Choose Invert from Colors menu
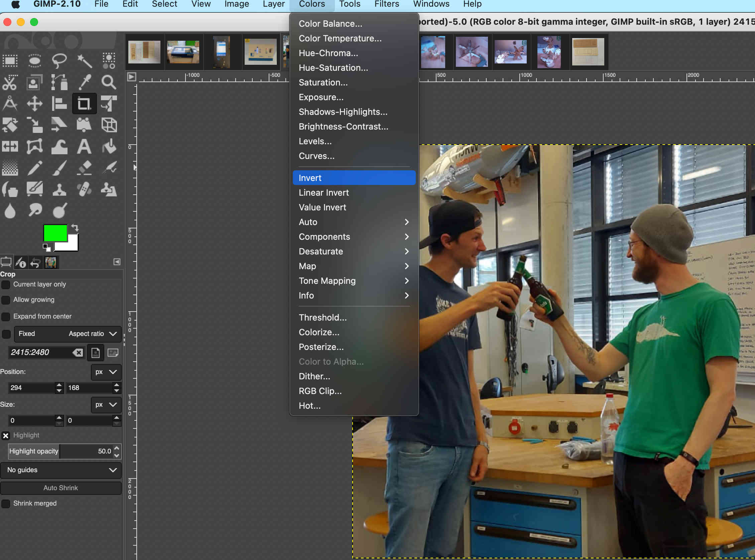 click(x=354, y=178)
